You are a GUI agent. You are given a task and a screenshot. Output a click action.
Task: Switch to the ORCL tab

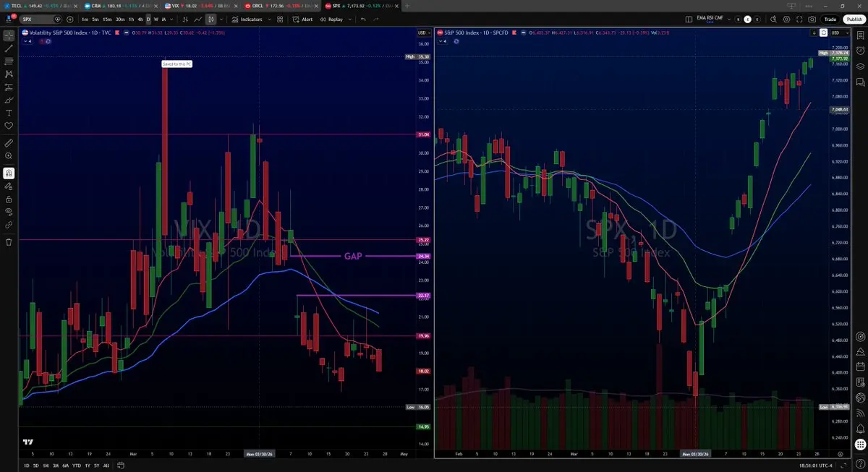pyautogui.click(x=281, y=6)
